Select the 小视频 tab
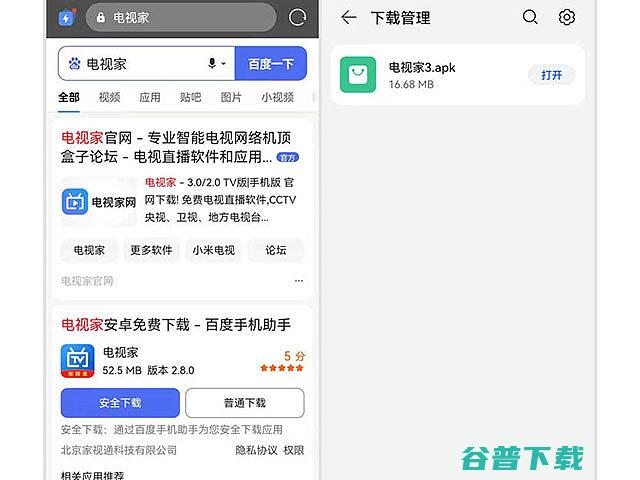This screenshot has width=640, height=480. [278, 97]
